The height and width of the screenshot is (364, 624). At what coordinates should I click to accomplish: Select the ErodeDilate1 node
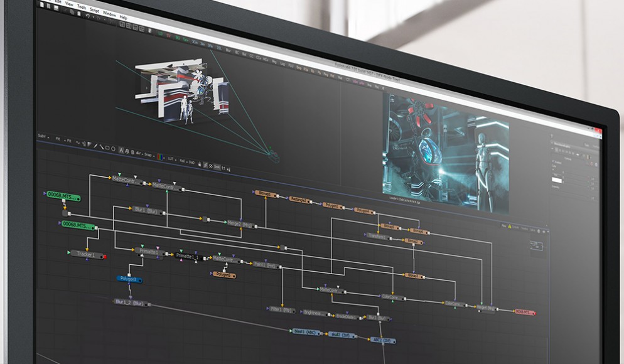click(348, 317)
